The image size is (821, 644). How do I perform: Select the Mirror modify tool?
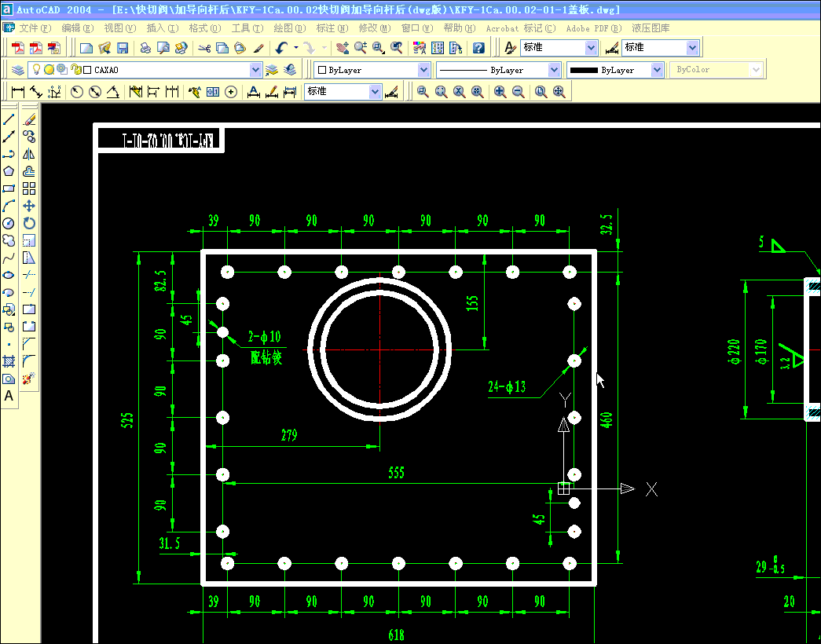(x=29, y=154)
